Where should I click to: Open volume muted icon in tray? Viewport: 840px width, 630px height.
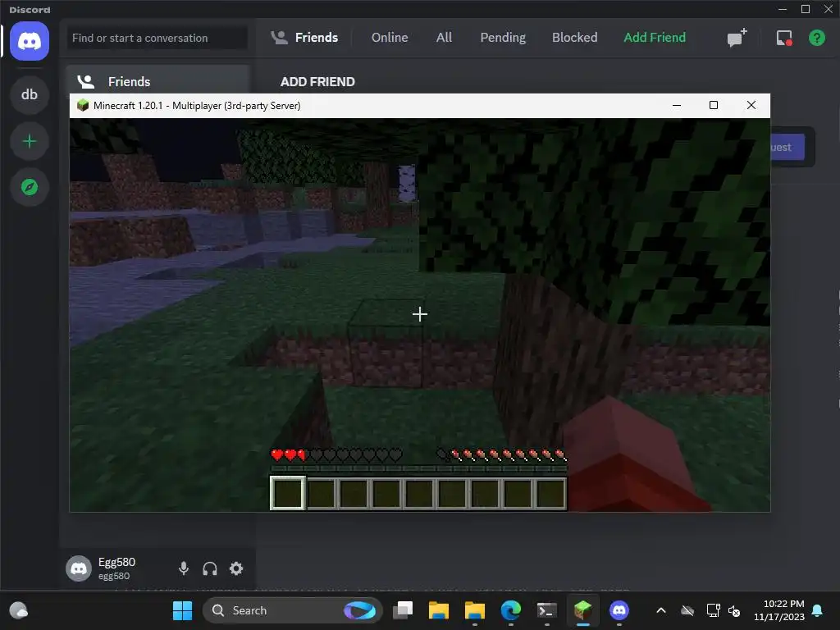734,610
